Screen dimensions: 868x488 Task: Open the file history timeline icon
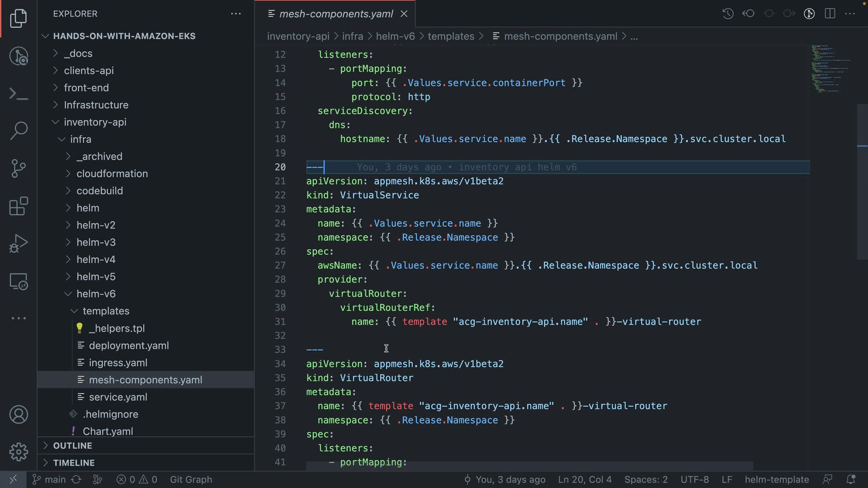[x=728, y=14]
